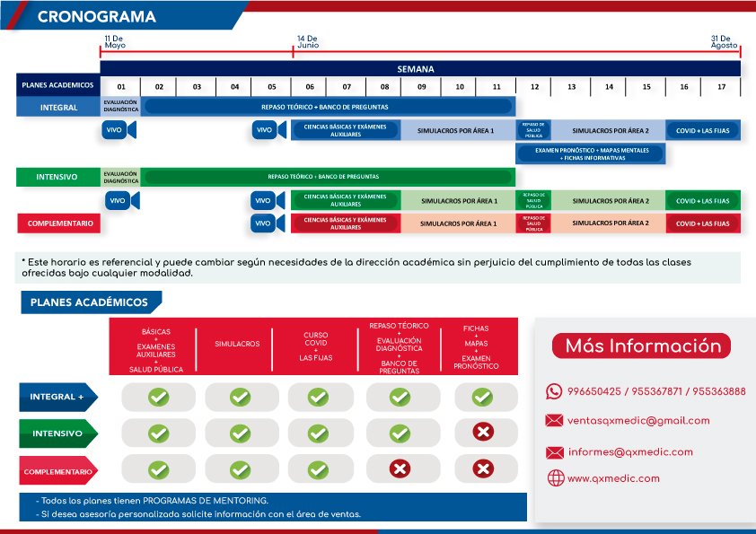
Task: Click the CRONOGRAMA title banner
Action: (125, 16)
